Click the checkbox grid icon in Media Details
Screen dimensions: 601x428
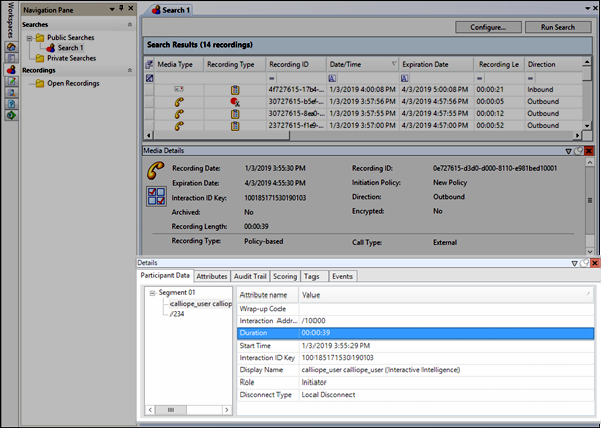point(157,197)
